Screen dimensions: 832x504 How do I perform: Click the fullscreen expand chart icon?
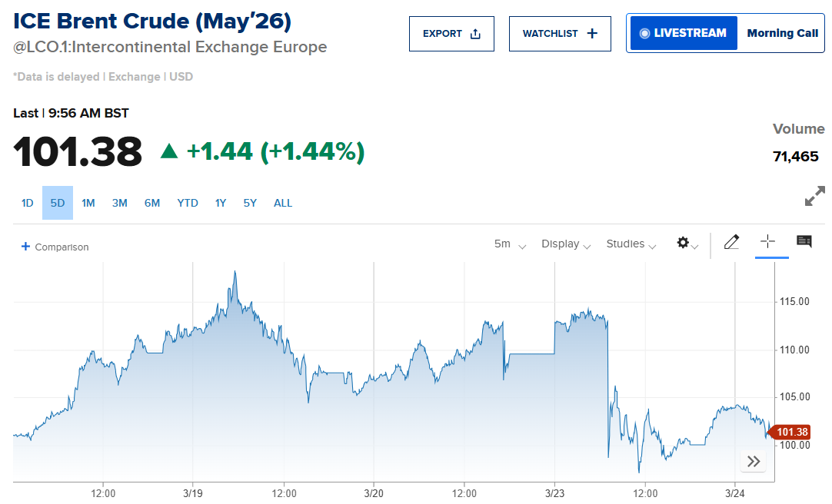click(x=814, y=196)
